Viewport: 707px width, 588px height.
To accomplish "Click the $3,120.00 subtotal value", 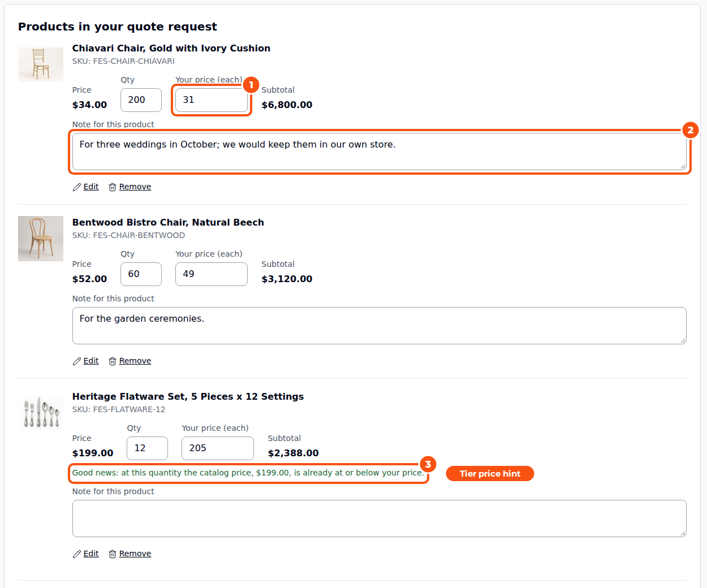I will [x=287, y=279].
